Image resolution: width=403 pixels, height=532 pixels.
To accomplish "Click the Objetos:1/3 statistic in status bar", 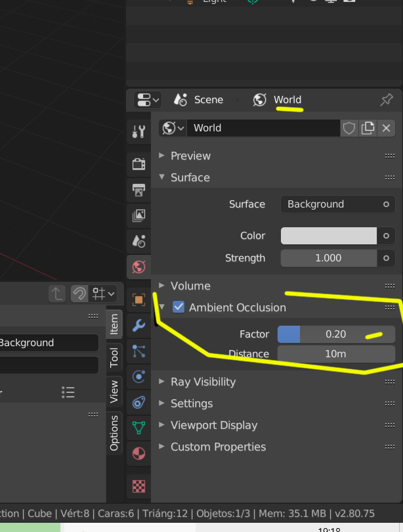I will click(223, 514).
